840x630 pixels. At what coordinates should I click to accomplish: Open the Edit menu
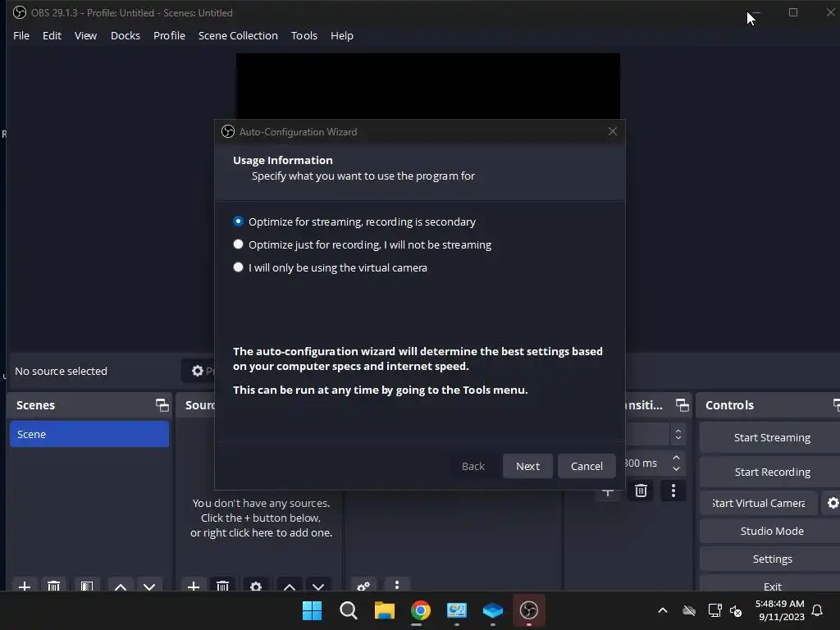[x=52, y=35]
